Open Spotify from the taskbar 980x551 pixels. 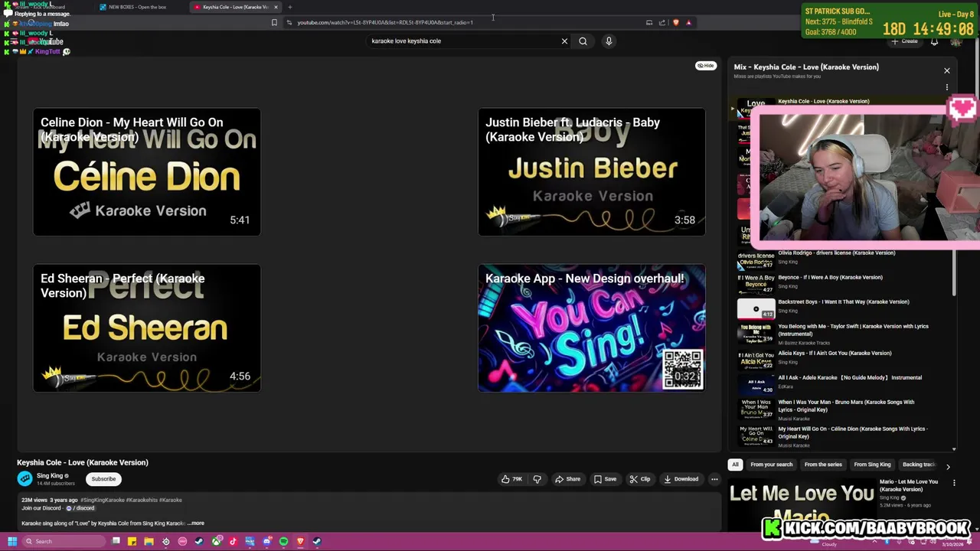pyautogui.click(x=283, y=542)
